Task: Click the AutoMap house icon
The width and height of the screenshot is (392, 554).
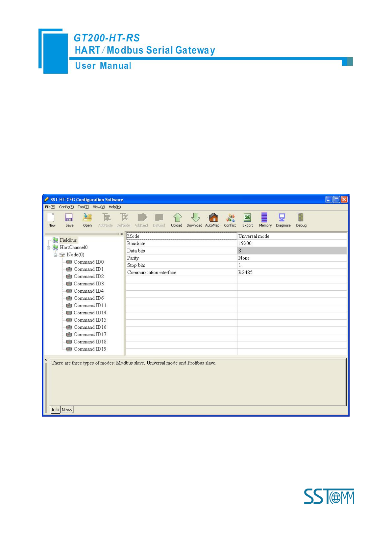Action: click(x=213, y=218)
